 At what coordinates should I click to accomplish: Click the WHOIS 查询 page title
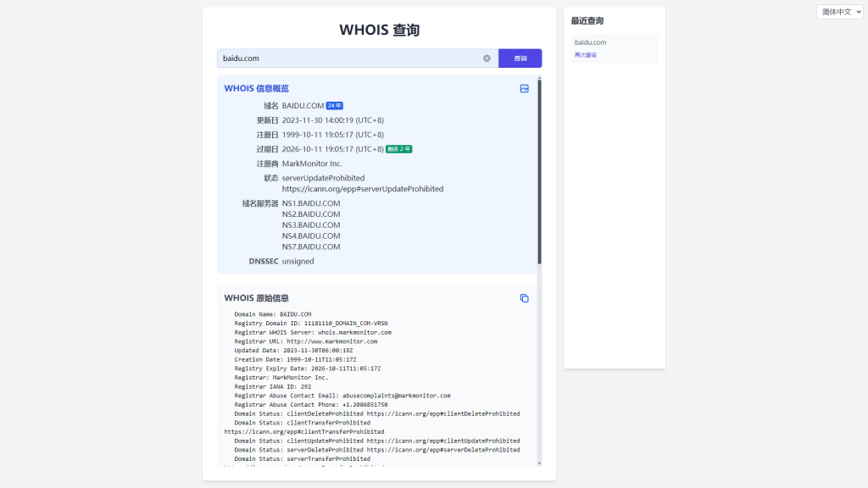coord(379,30)
